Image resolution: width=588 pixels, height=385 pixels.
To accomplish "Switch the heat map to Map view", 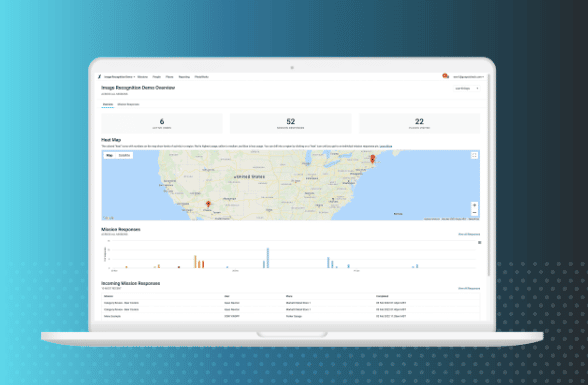I will (x=109, y=155).
